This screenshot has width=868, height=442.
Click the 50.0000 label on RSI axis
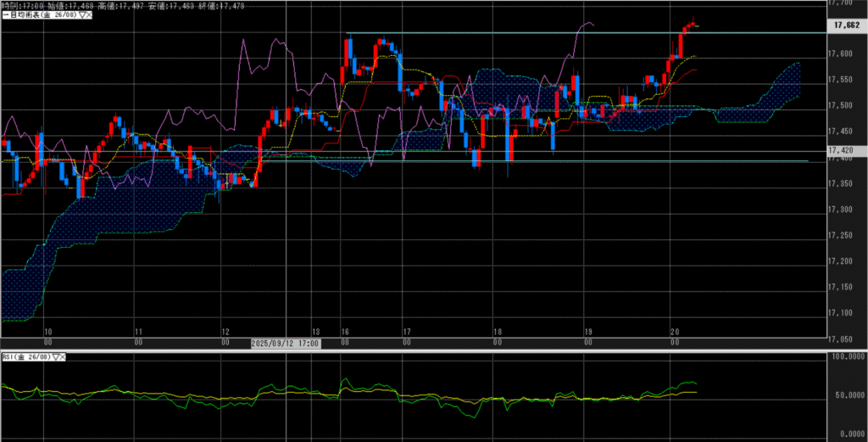[849, 399]
